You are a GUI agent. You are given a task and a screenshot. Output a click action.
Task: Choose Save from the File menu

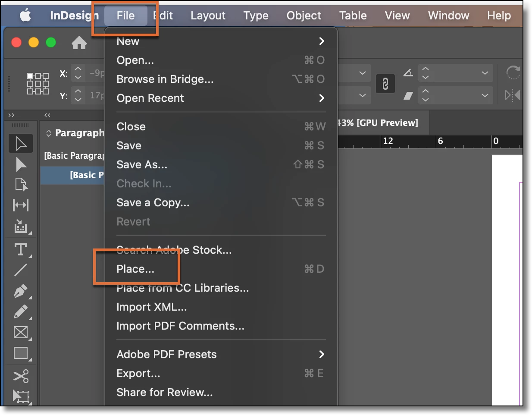pos(221,145)
